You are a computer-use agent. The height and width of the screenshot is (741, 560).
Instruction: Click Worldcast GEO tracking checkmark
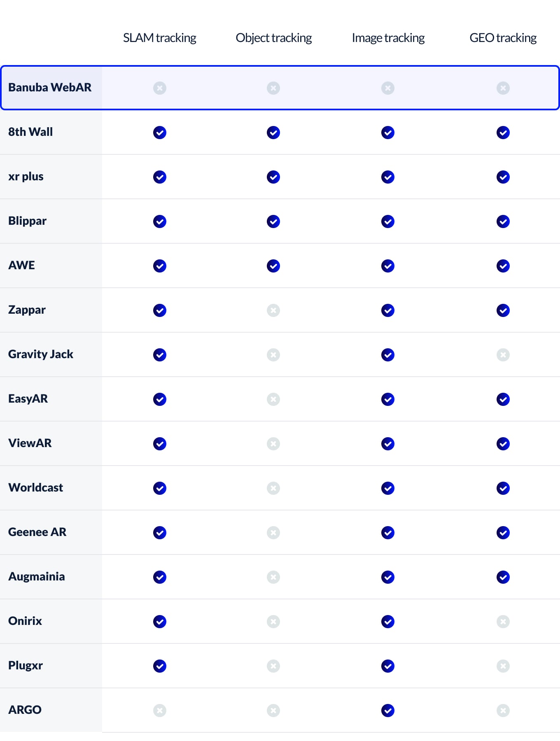pos(503,488)
